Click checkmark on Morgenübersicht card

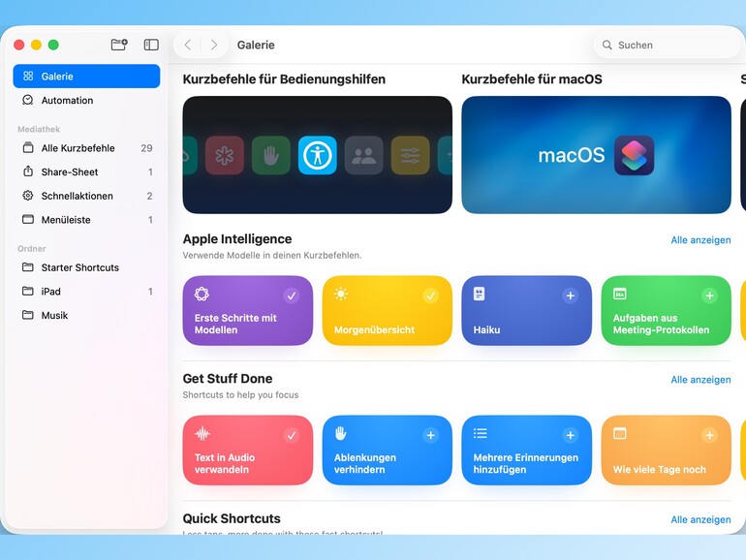click(430, 296)
